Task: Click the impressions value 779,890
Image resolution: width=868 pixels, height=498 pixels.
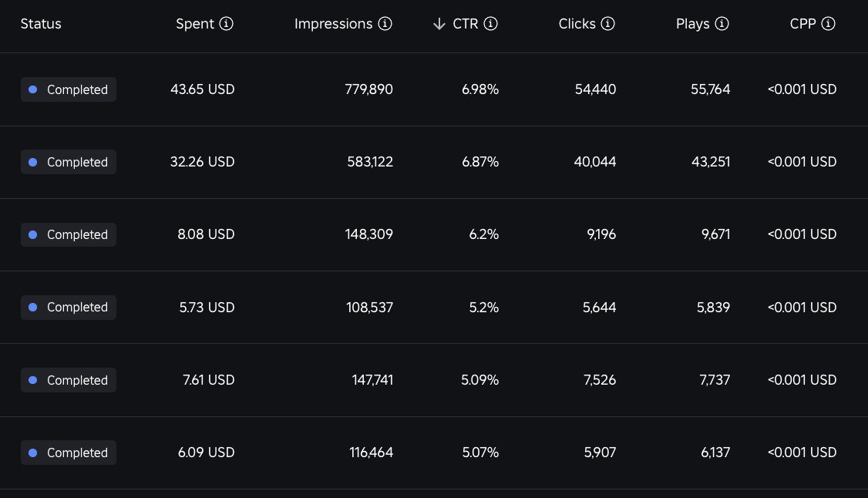Action: point(368,89)
